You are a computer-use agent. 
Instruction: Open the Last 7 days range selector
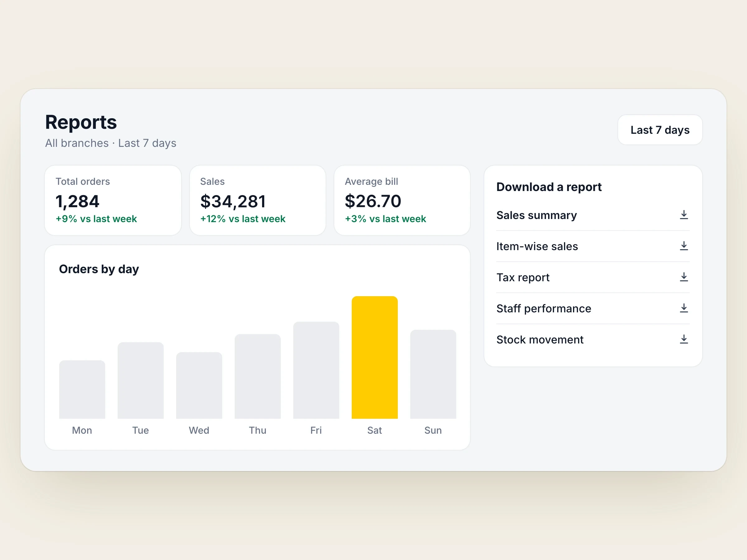[x=660, y=130]
